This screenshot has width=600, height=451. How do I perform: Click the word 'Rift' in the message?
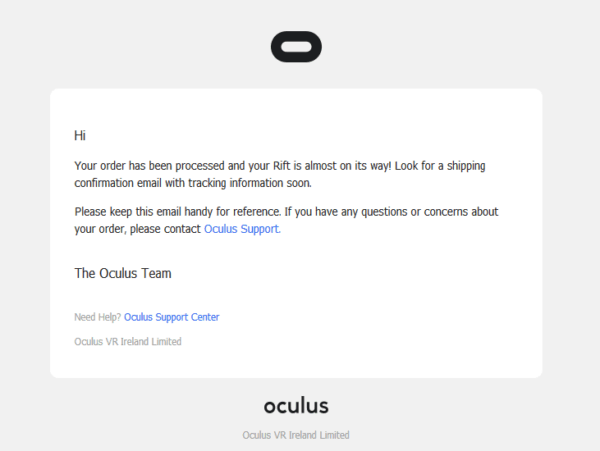281,166
